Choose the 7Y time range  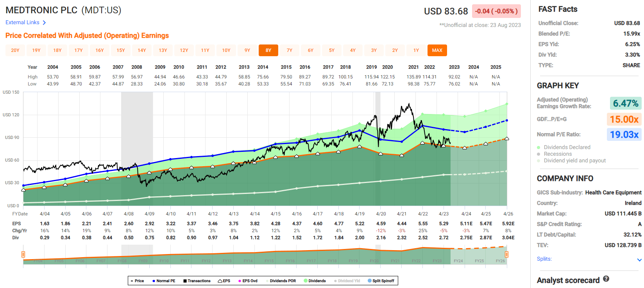pos(290,50)
